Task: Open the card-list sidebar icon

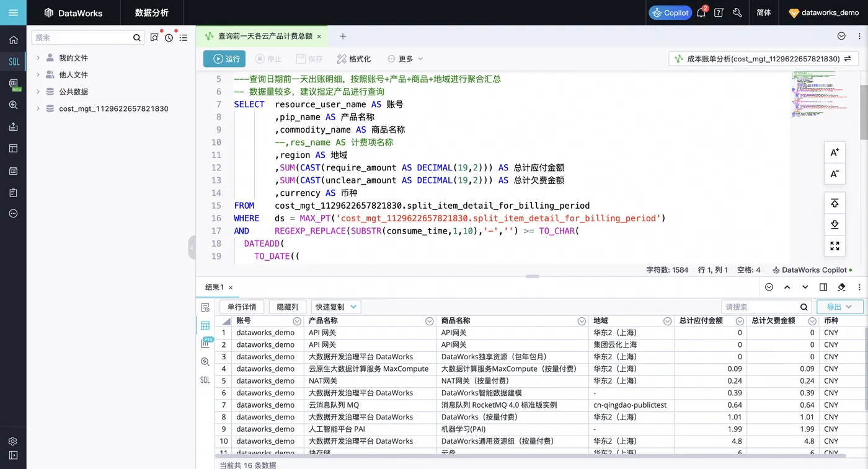Action: point(13,170)
